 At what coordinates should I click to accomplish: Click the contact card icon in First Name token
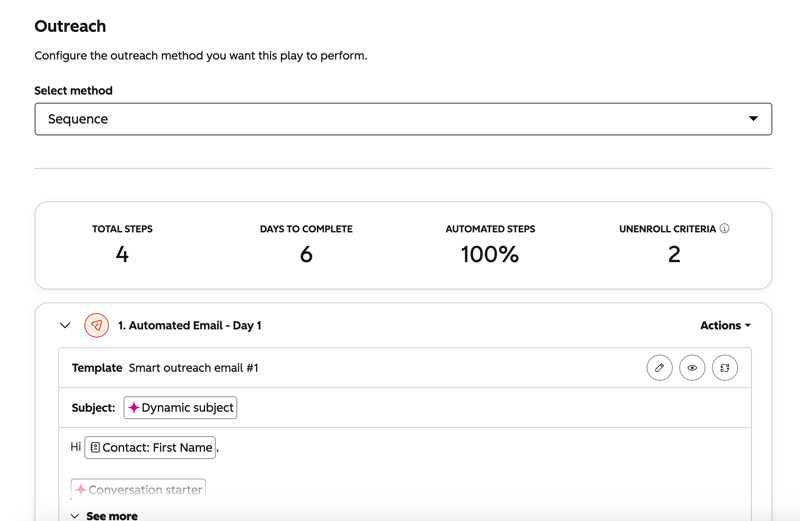95,448
